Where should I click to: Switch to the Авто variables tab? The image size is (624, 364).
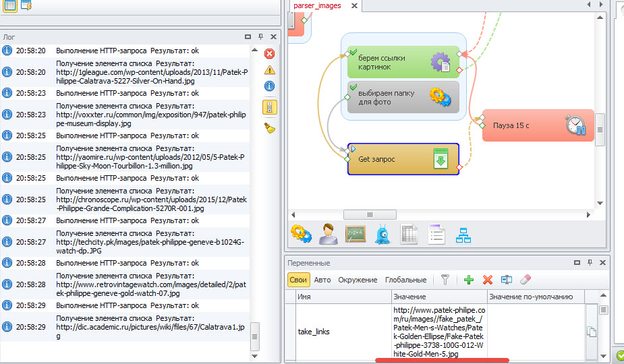(x=322, y=280)
